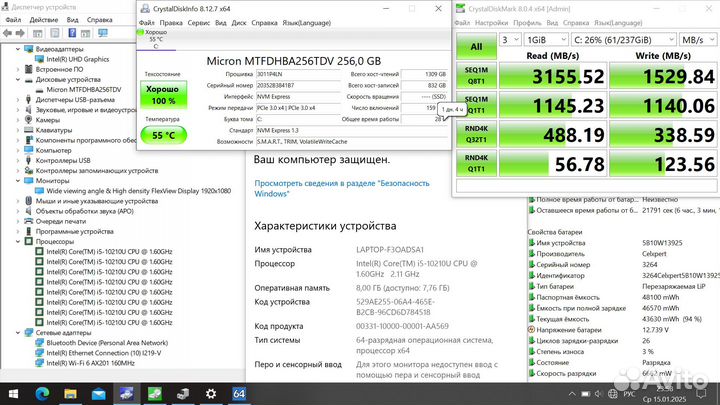
Task: Click icon of Intel(R) Wi-Fi 6 AX201
Action: point(39,363)
